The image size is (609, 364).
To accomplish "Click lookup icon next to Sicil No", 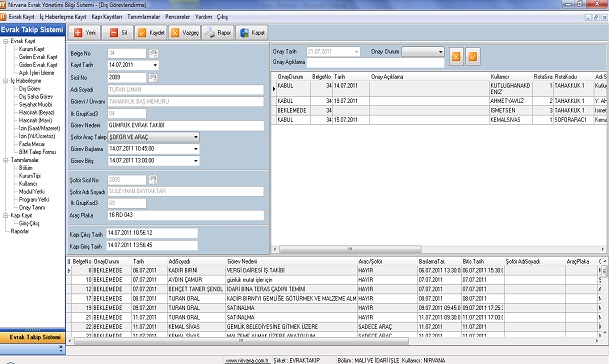I will point(153,78).
